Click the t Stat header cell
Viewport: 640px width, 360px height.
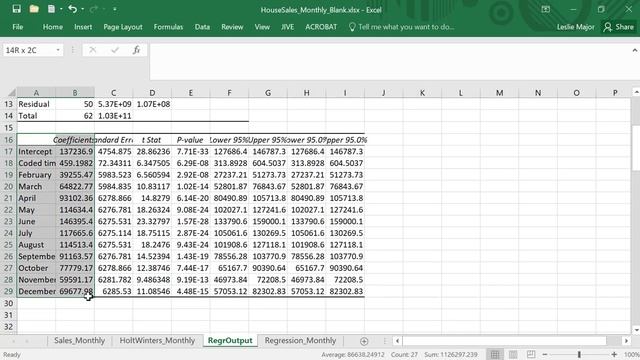152,140
